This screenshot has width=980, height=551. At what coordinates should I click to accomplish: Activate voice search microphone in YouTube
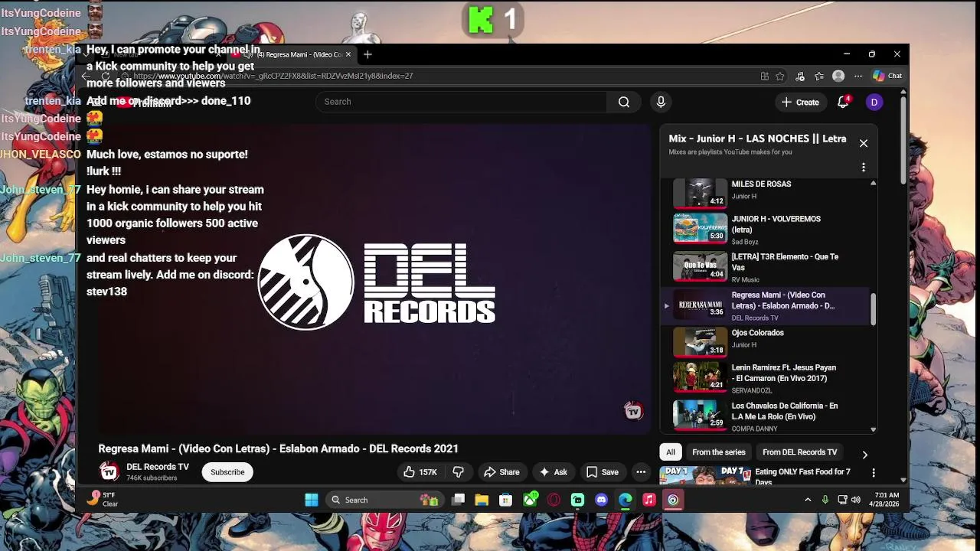[x=661, y=102]
